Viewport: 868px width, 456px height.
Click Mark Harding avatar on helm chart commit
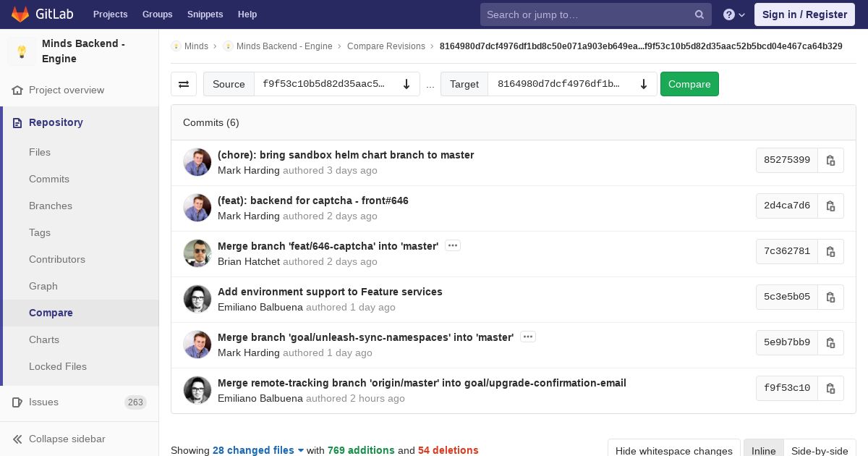point(197,162)
